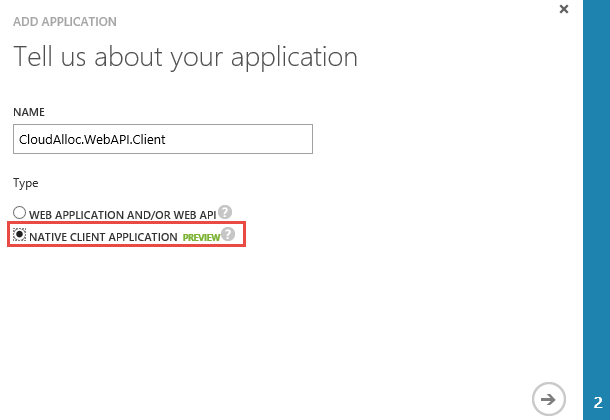The height and width of the screenshot is (420, 610).
Task: Click the Type section label
Action: point(26,183)
